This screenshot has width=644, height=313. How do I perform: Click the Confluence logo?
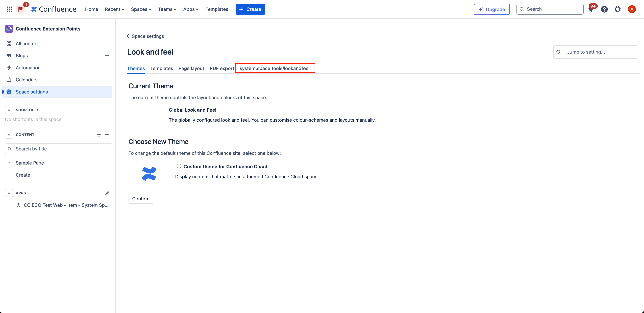[x=54, y=9]
